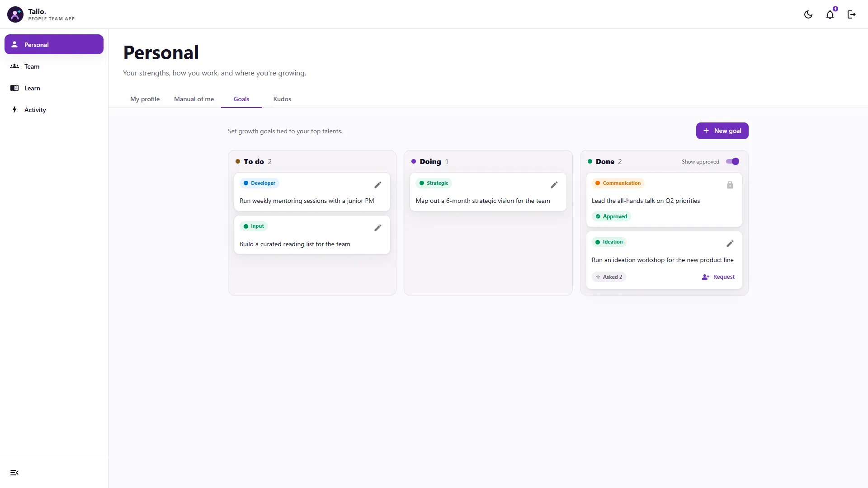Edit the ideation workshop goal pencil
Screen dimensions: 868x488
pos(730,244)
